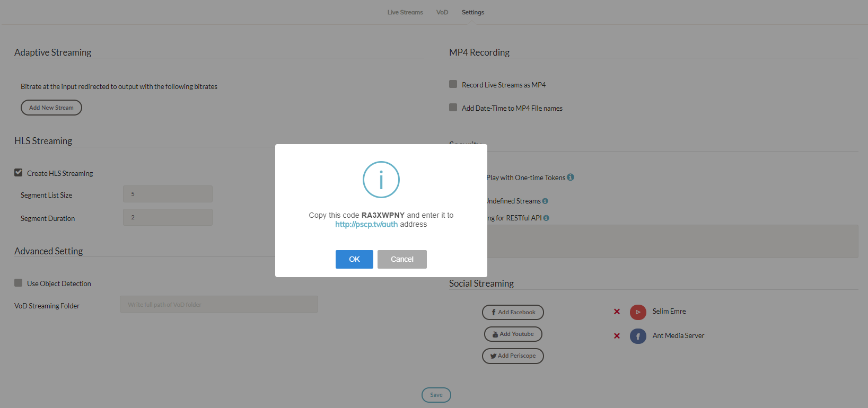
Task: Click the Social Streaming heading
Action: pos(481,283)
